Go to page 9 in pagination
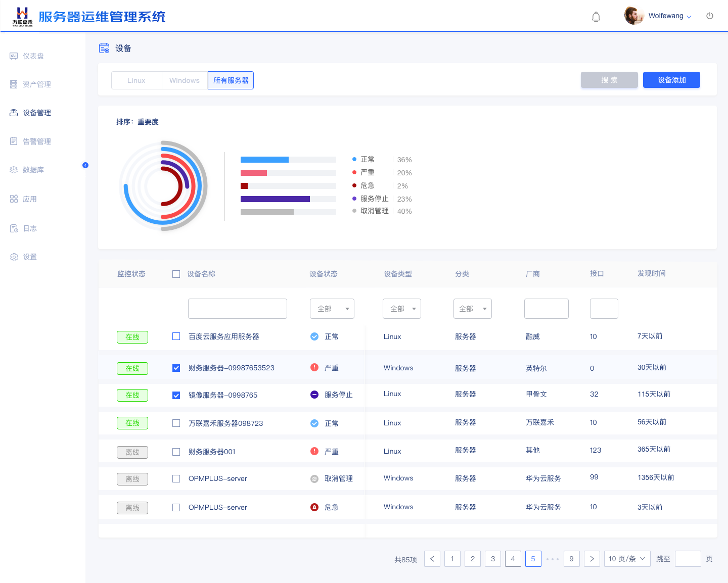 click(571, 559)
